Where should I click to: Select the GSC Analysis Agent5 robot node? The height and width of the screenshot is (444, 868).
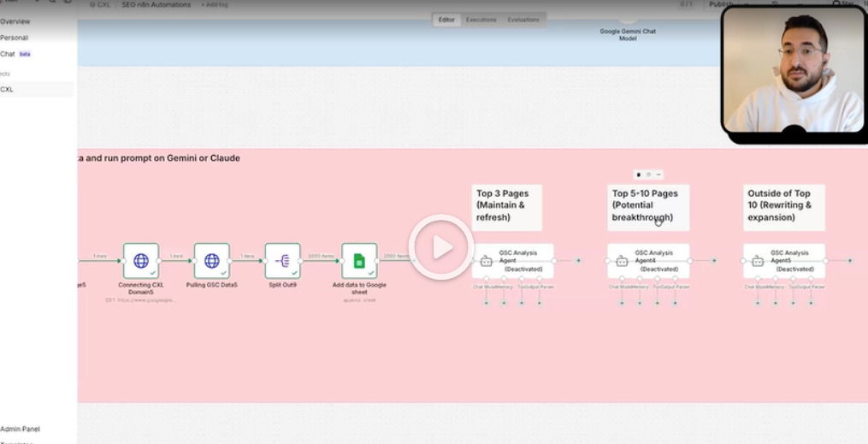coord(784,261)
